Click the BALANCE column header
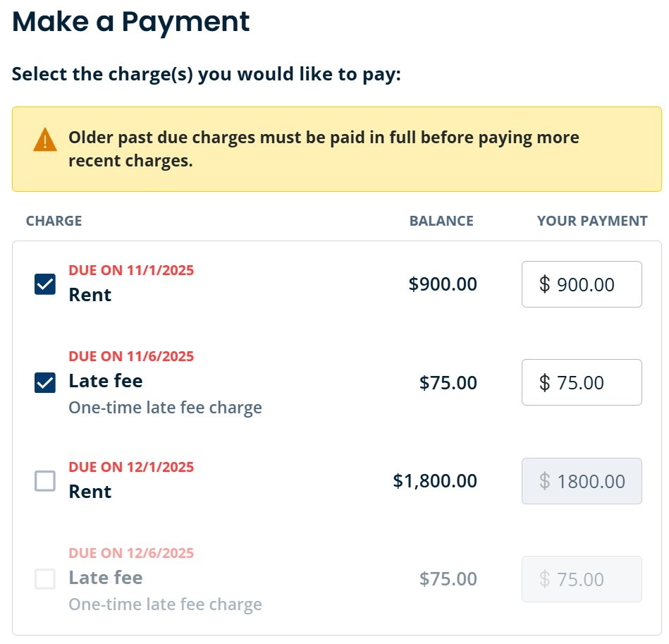This screenshot has width=669, height=644. pos(441,221)
